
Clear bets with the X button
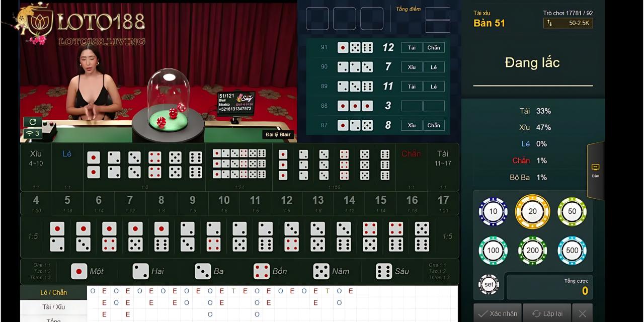[582, 313]
